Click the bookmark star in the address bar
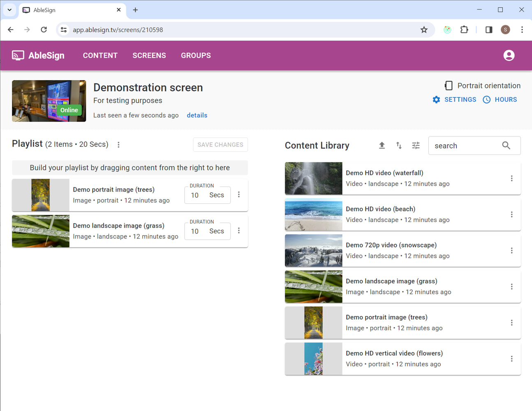 tap(424, 30)
